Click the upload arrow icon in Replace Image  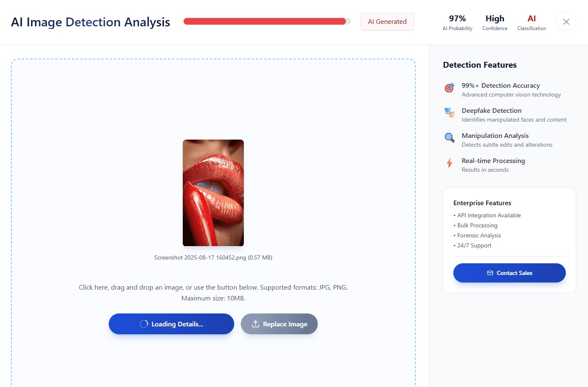coord(256,324)
